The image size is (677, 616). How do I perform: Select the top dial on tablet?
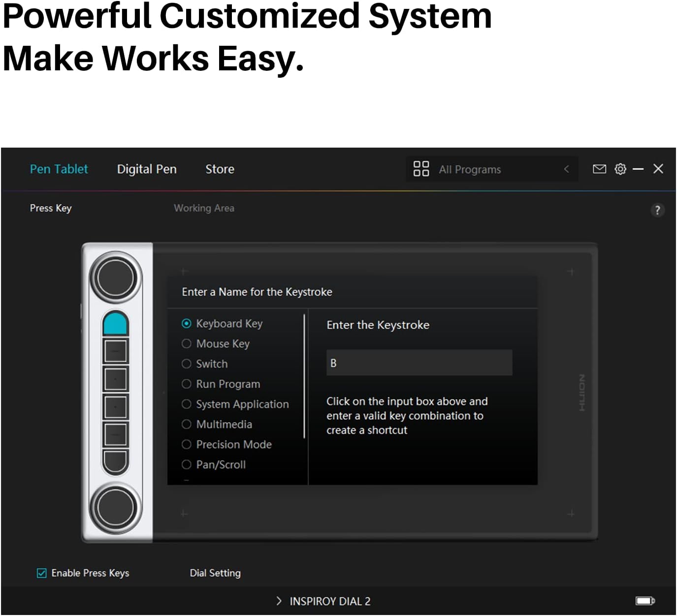[x=115, y=277]
